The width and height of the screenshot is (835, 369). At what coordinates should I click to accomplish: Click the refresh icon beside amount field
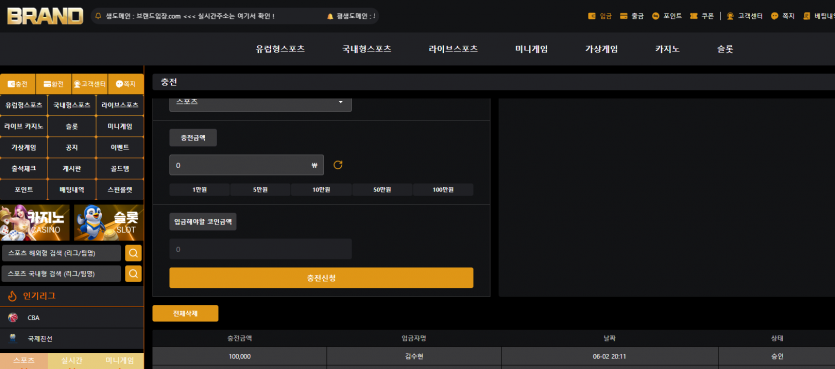(x=338, y=165)
